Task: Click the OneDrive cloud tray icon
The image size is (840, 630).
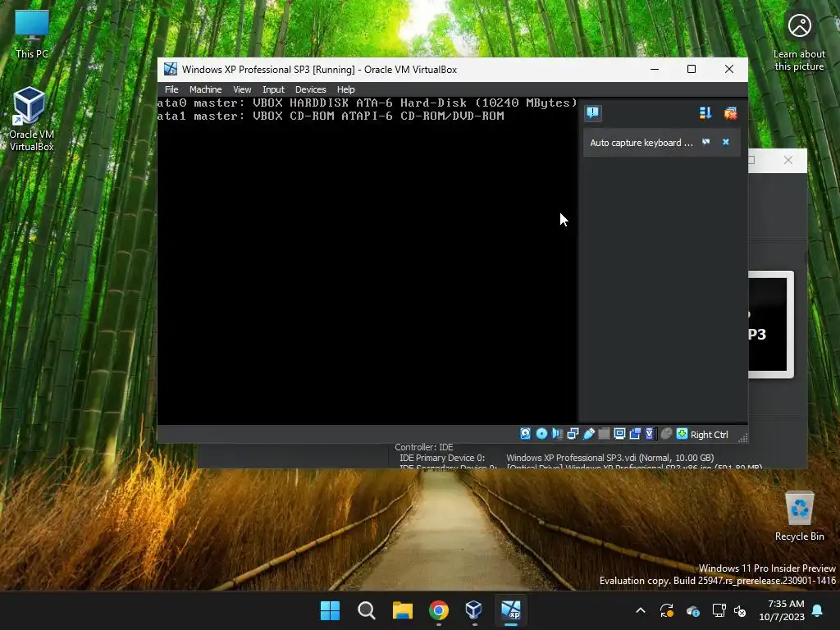Action: point(692,610)
